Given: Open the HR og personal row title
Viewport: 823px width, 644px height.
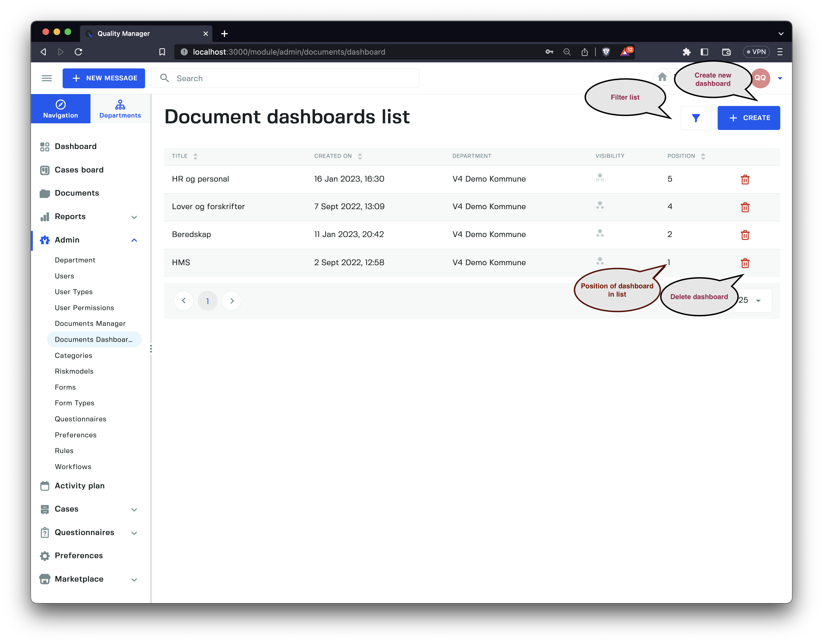Looking at the screenshot, I should coord(201,179).
